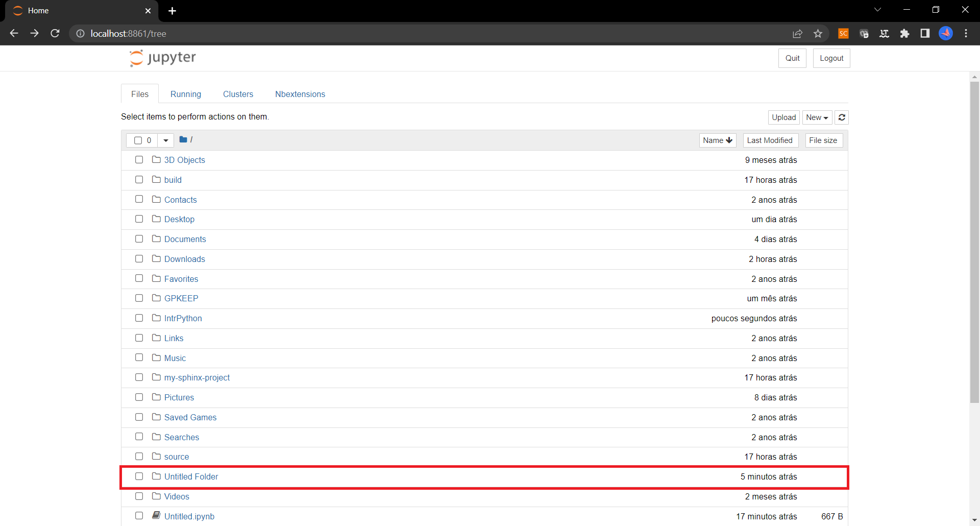Check the 3D Objects checkbox
980x526 pixels.
coord(139,160)
